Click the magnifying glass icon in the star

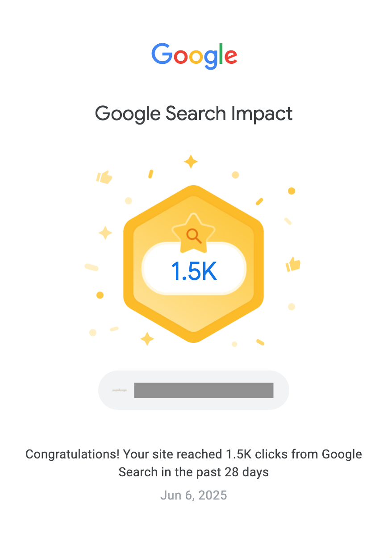[193, 235]
